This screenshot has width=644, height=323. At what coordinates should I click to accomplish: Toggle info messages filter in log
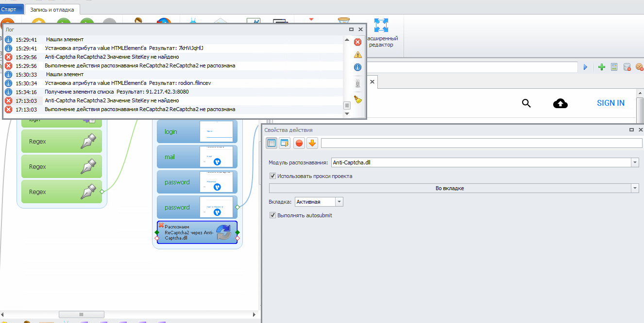tap(357, 67)
